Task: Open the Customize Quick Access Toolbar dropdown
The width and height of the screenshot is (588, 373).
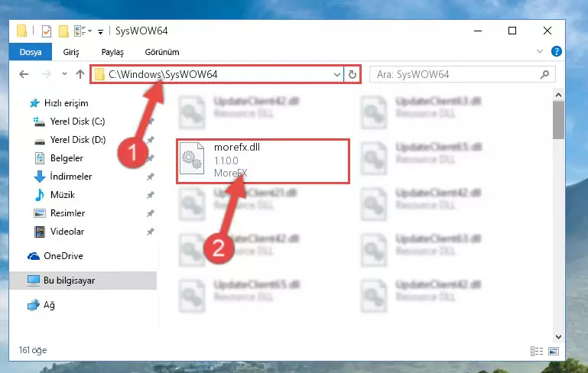Action: [x=100, y=32]
